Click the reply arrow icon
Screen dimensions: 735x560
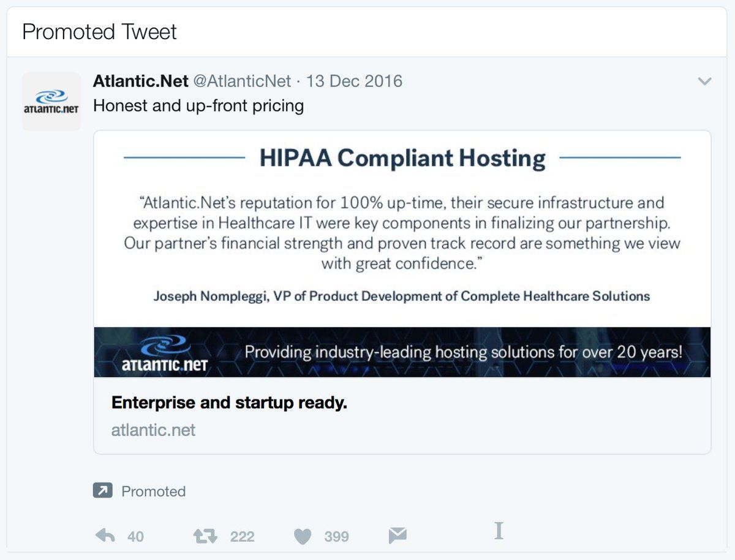[x=105, y=536]
